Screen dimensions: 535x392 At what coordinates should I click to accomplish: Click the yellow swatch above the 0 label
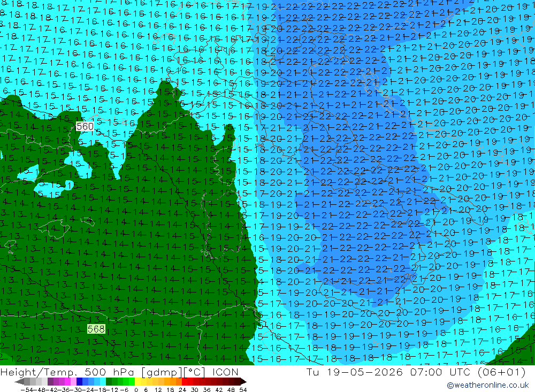138,382
